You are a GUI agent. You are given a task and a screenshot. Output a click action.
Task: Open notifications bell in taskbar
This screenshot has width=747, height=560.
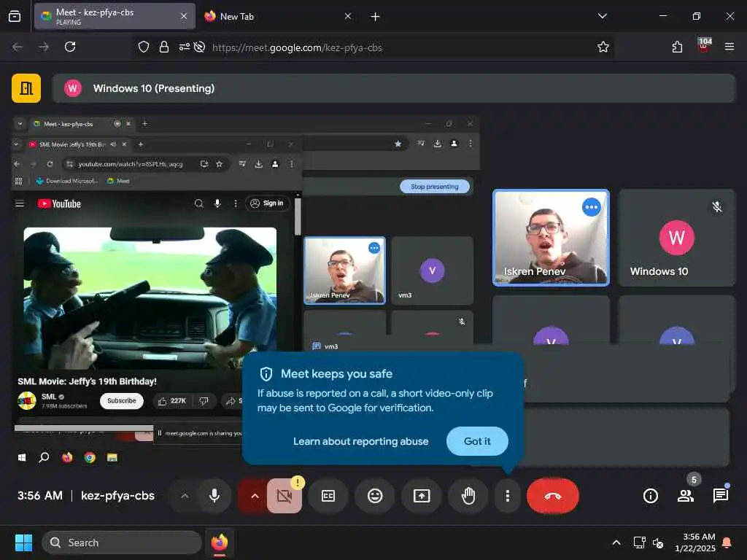click(727, 542)
